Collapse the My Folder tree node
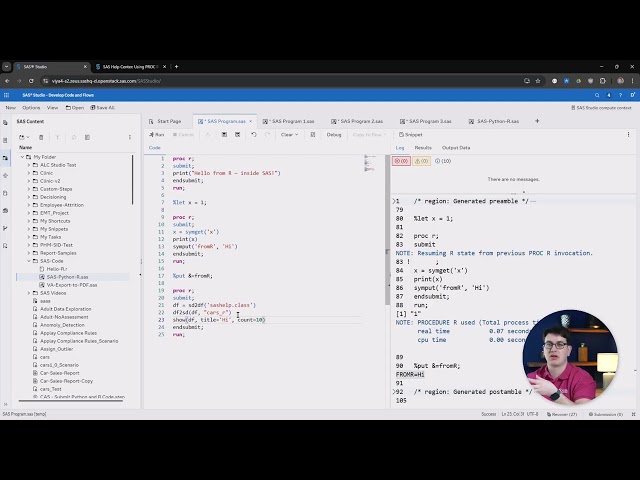Viewport: 640px width, 480px height. 22,157
